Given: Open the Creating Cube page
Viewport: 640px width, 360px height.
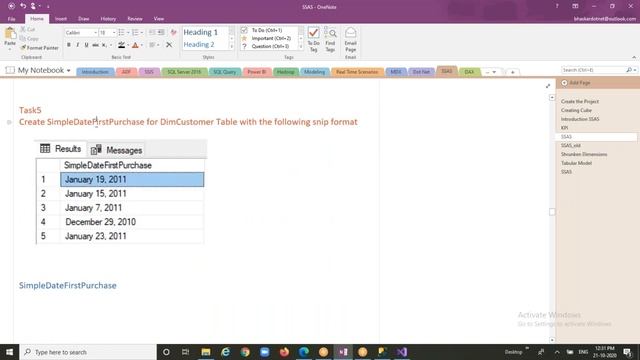Looking at the screenshot, I should coord(576,110).
